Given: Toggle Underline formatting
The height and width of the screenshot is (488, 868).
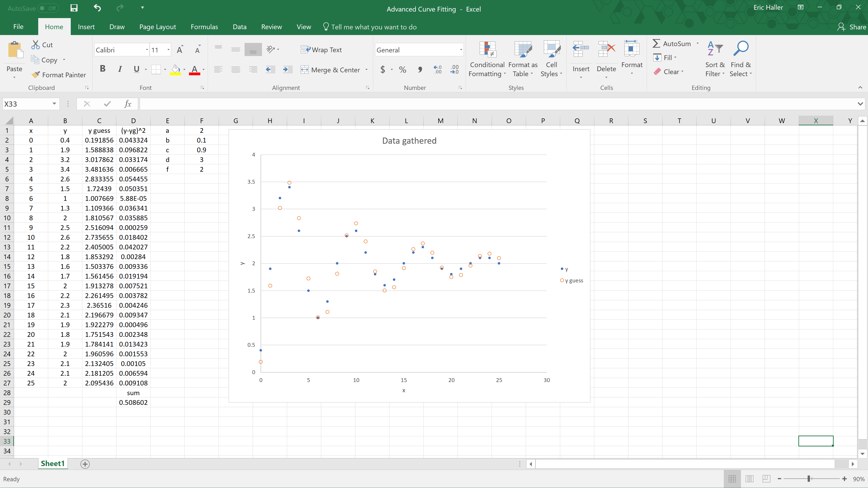Looking at the screenshot, I should tap(137, 69).
